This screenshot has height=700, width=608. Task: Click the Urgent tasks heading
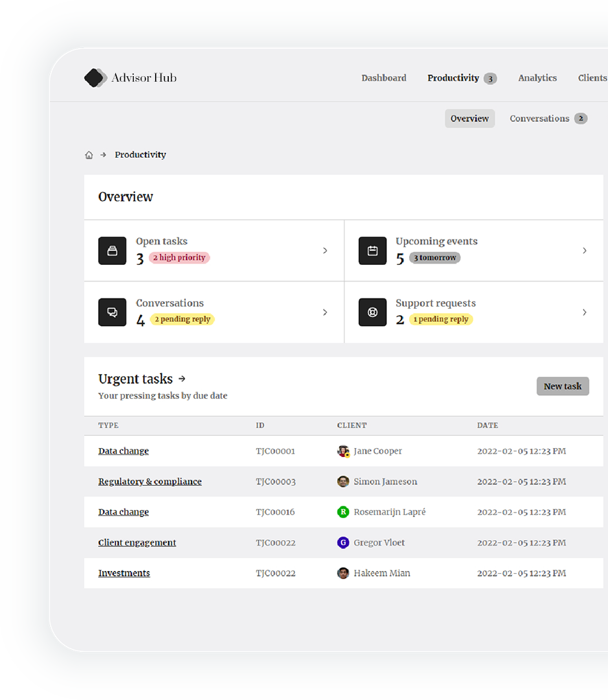(x=135, y=379)
